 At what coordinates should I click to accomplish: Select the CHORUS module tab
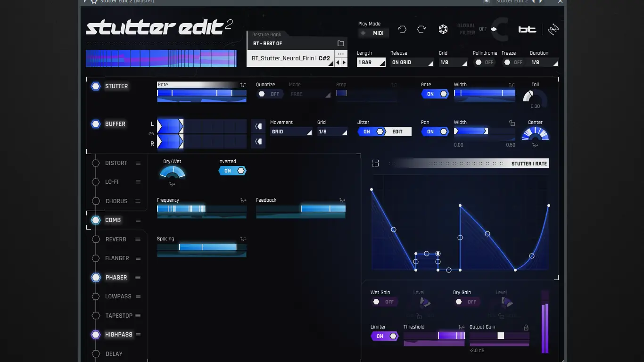(116, 201)
